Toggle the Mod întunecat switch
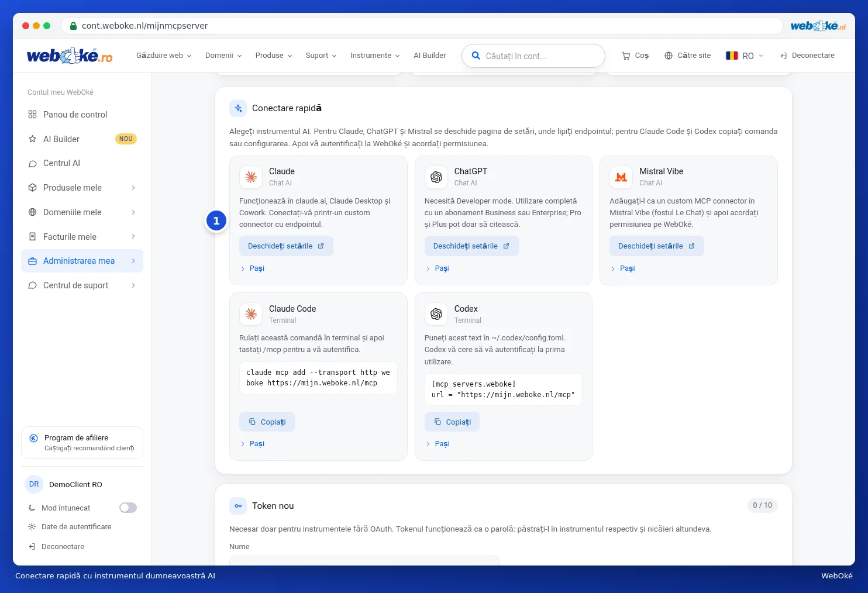The image size is (868, 593). click(x=128, y=508)
